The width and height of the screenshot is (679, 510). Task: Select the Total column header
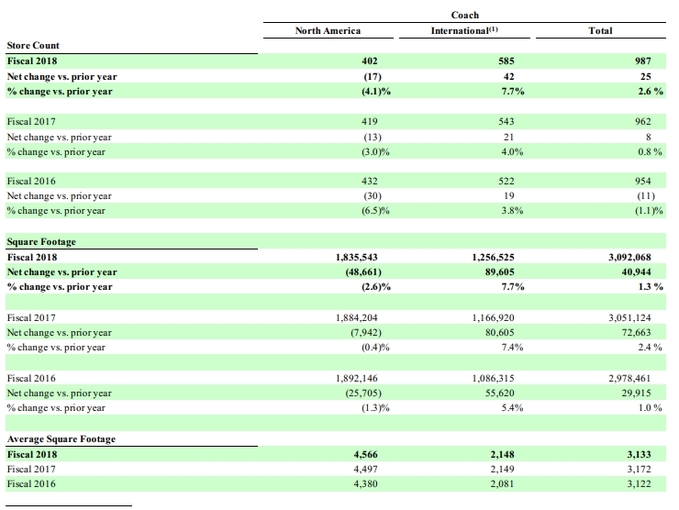click(x=600, y=31)
